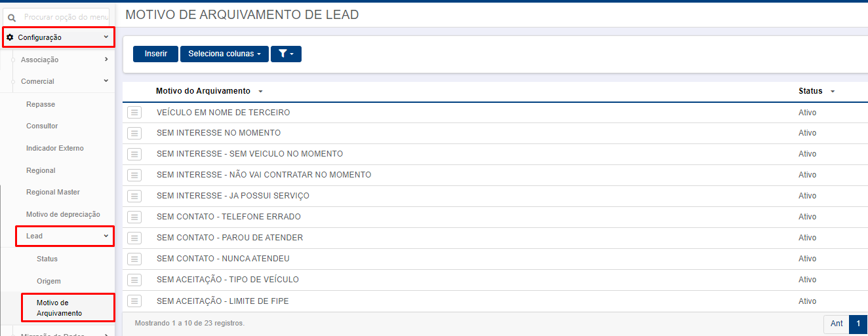Select Regional Master in the sidebar

pos(53,192)
